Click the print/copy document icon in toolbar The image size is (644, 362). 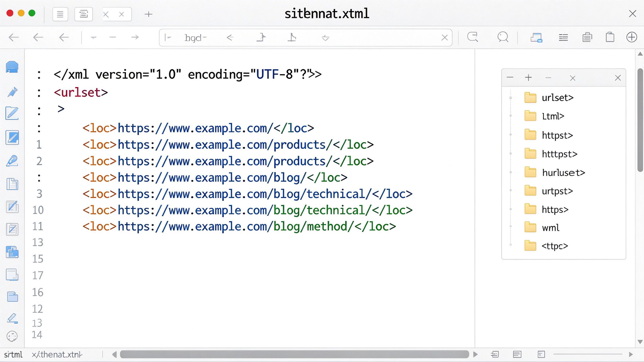tap(587, 37)
